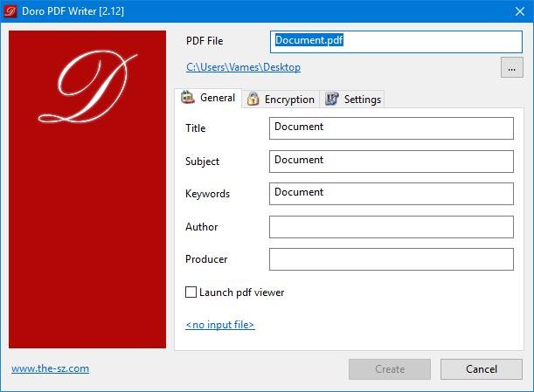Click the Settings tab icon

coord(332,99)
